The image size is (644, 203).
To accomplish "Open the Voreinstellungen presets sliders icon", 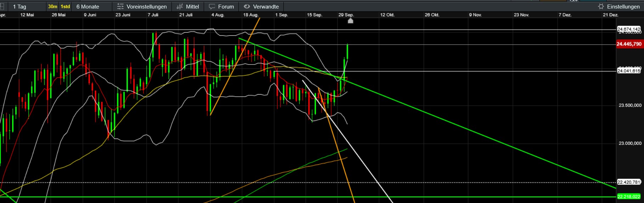I will [120, 6].
